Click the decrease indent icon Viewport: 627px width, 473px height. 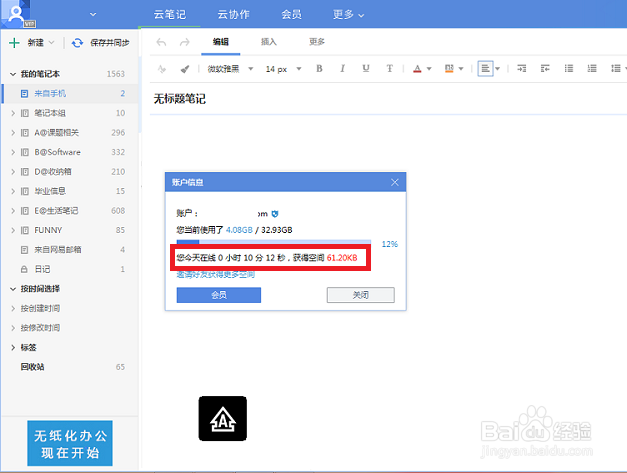545,69
